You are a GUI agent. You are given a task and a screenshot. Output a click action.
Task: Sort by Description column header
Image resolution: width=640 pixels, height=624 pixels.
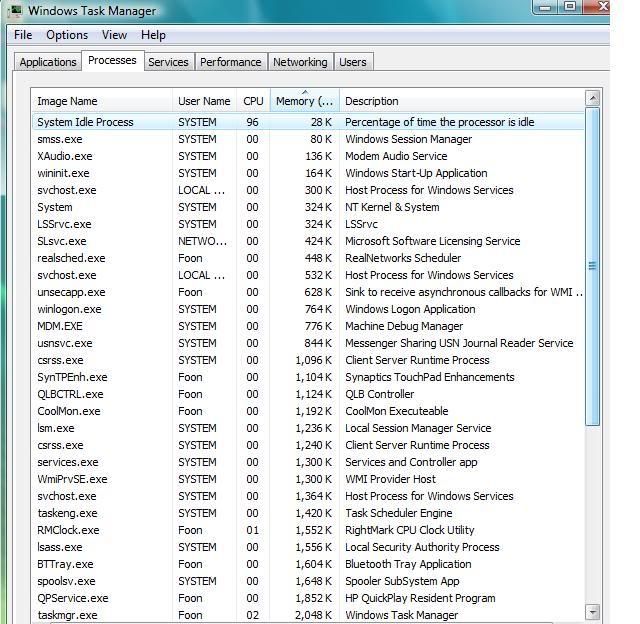tap(462, 101)
